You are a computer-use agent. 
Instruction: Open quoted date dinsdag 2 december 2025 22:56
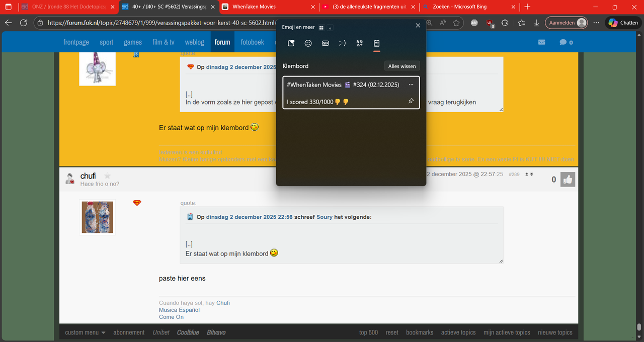tap(250, 217)
